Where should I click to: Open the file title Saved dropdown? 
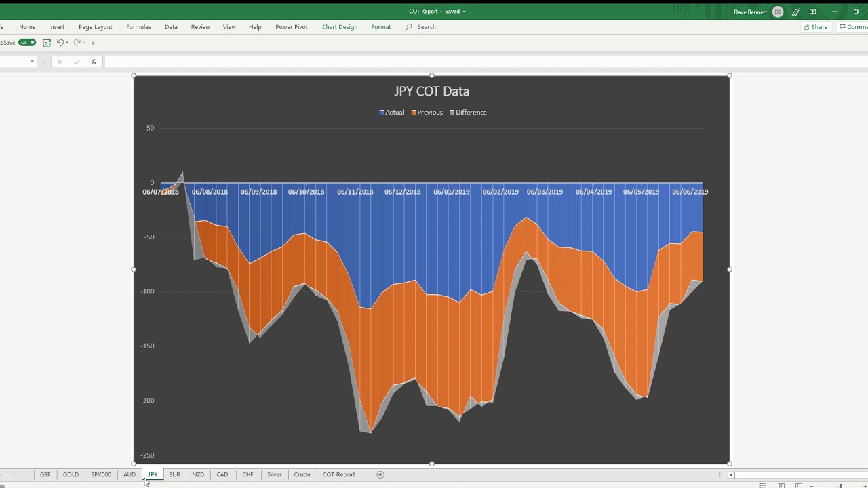465,12
